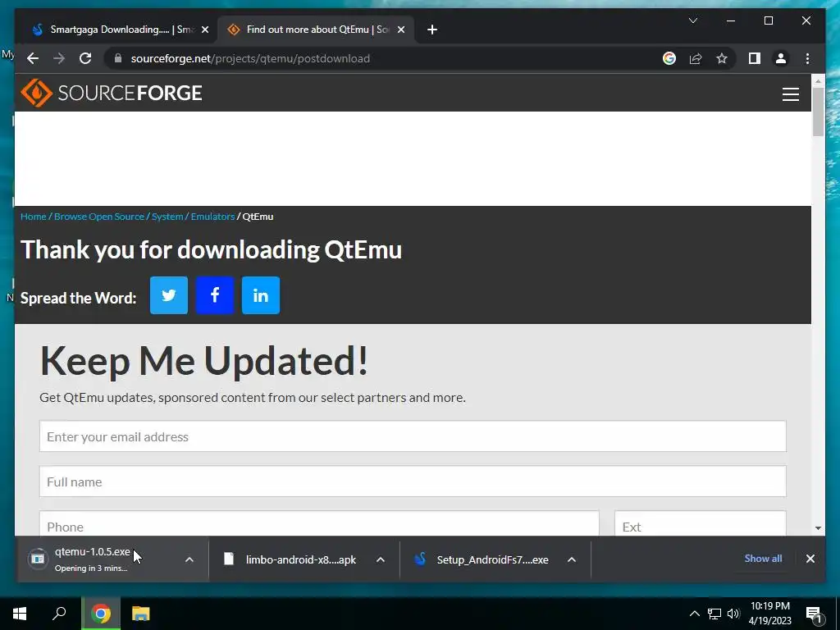Viewport: 840px width, 630px height.
Task: Open the browser side panel
Action: pos(755,58)
